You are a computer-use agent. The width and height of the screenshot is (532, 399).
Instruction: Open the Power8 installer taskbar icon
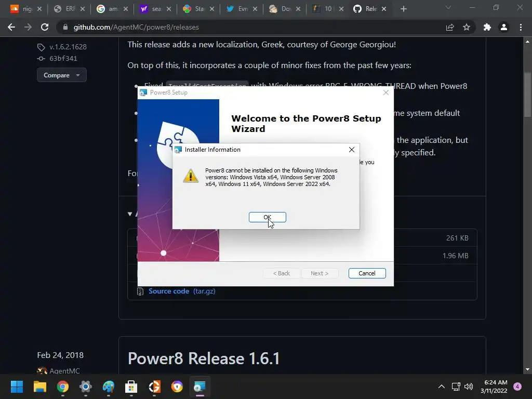(199, 387)
